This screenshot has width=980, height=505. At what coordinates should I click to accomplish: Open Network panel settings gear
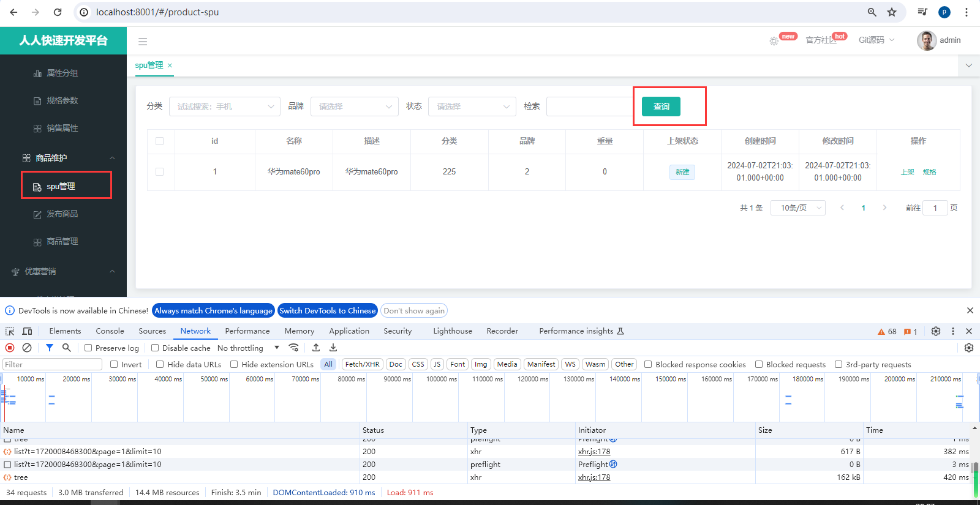[969, 348]
